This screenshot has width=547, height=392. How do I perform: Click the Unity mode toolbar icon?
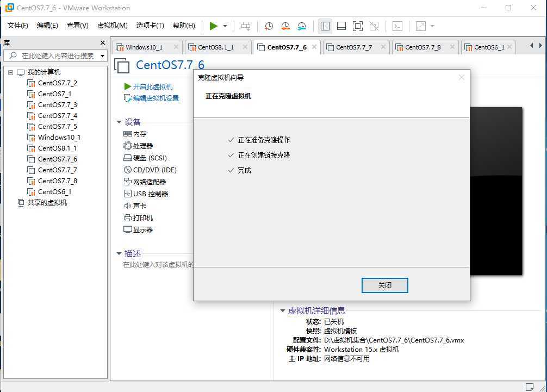[x=374, y=26]
